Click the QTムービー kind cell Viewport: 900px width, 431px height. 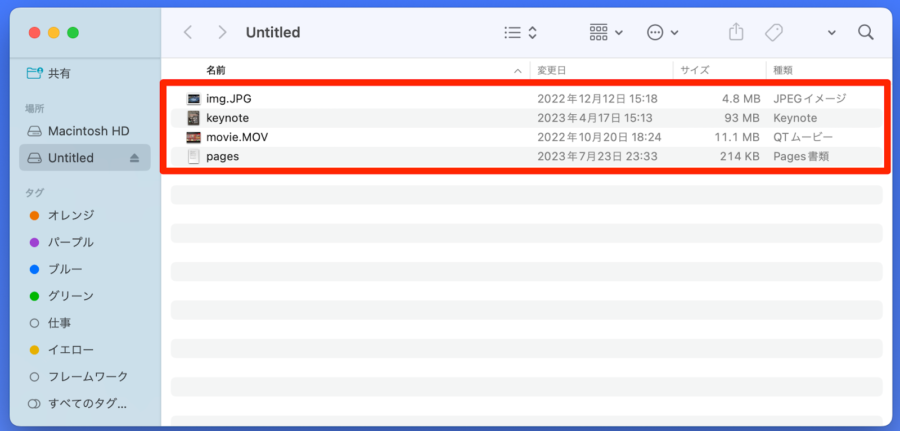point(803,138)
